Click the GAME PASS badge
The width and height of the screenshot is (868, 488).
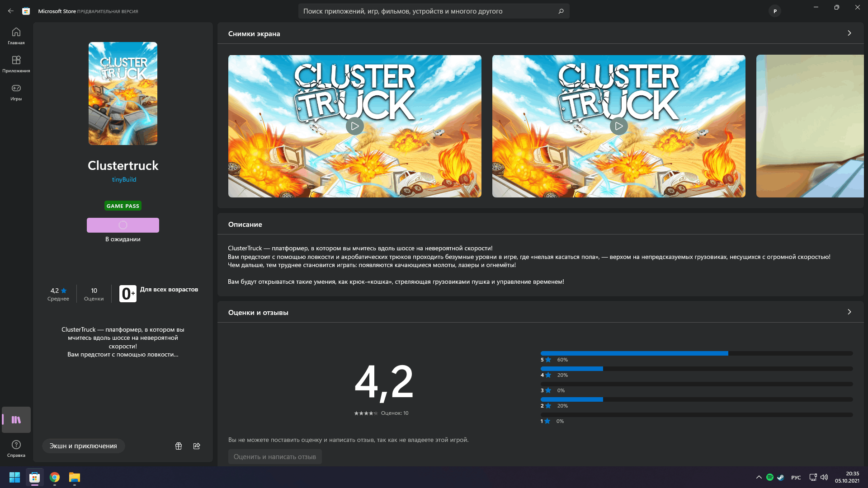tap(123, 206)
